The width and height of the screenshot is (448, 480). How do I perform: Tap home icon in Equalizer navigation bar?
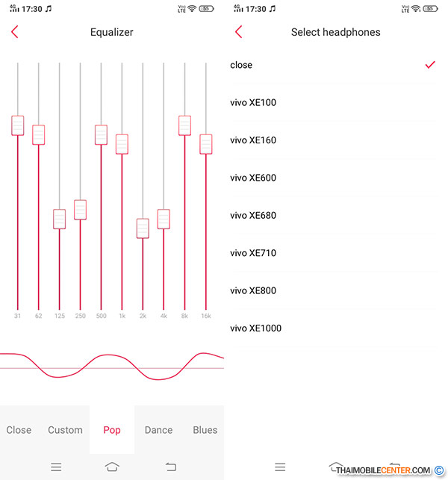point(112,467)
